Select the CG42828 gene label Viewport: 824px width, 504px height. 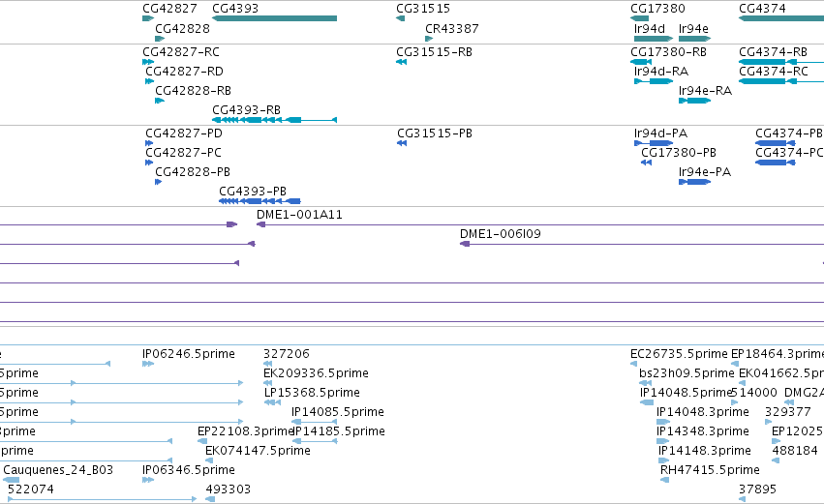[x=182, y=28]
